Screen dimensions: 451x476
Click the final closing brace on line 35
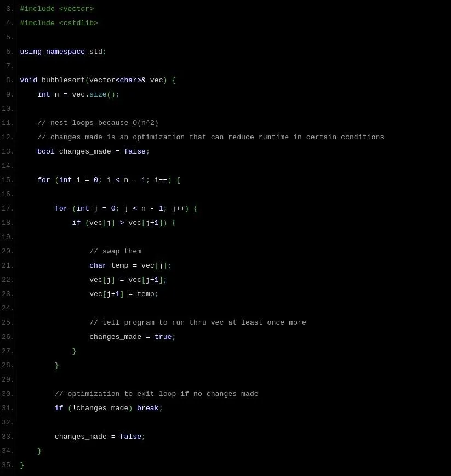tap(22, 465)
